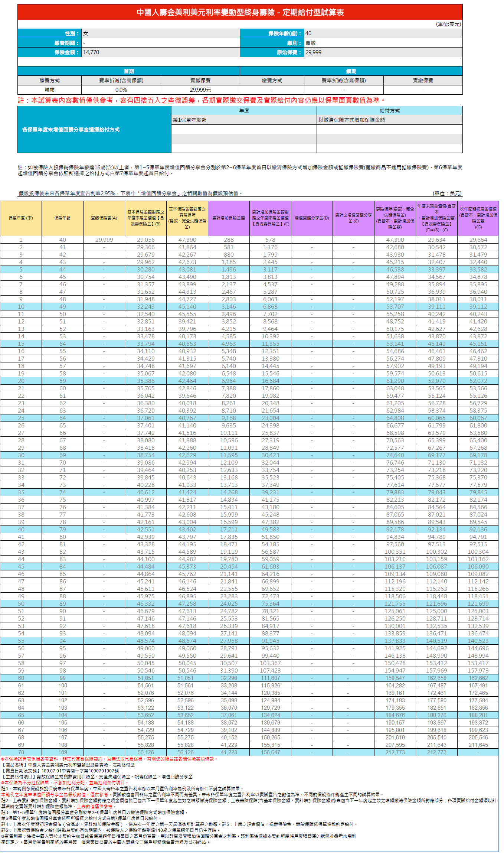Select the year 5 value 33,582
This screenshot has height=856, width=504.
click(478, 270)
